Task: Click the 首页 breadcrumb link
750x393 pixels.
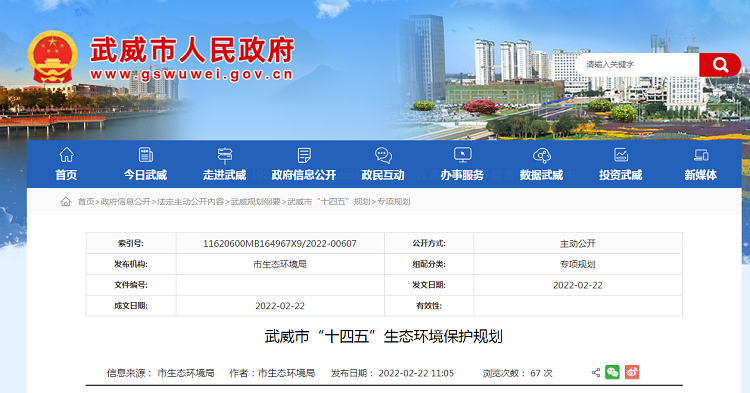Action: coord(86,202)
